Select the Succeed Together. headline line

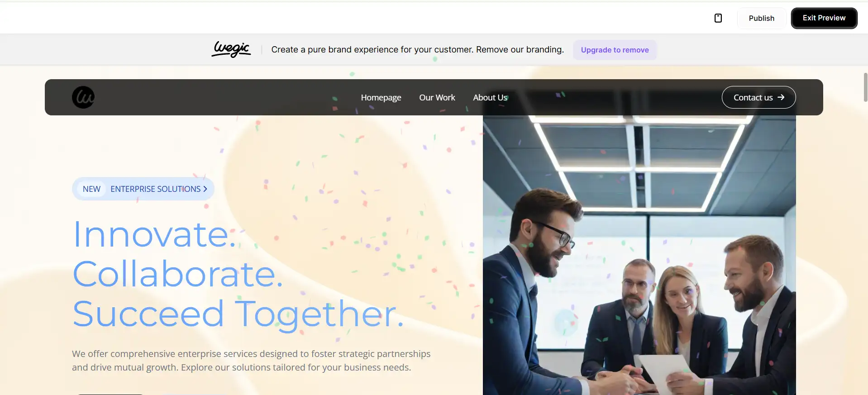(238, 314)
